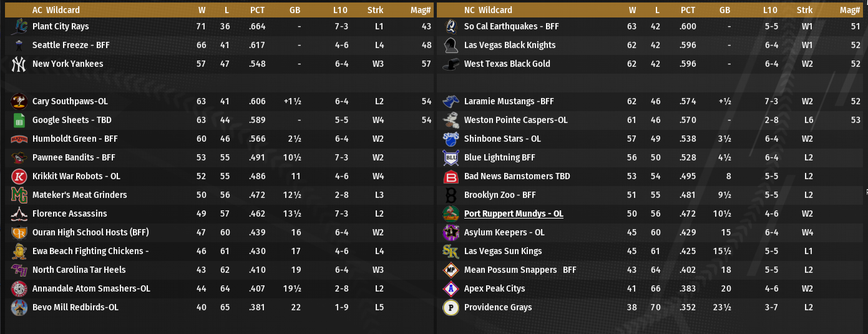Viewport: 868px width, 334px height.
Task: Click the So Cal Earthquakes logo icon
Action: click(451, 26)
